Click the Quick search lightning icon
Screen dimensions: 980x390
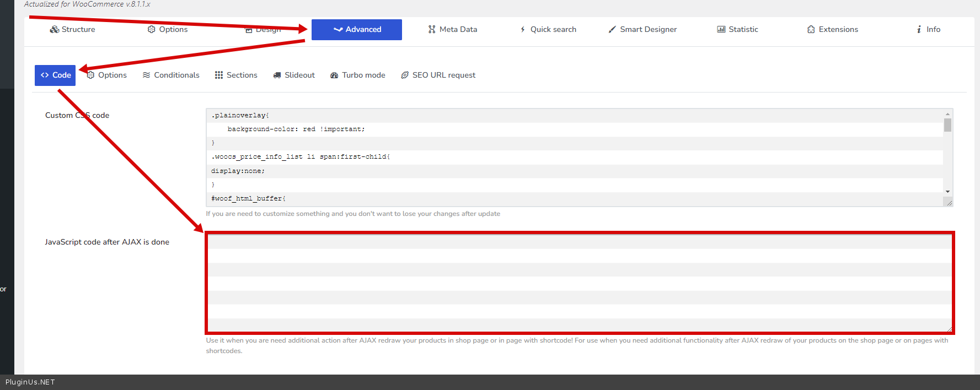point(522,30)
